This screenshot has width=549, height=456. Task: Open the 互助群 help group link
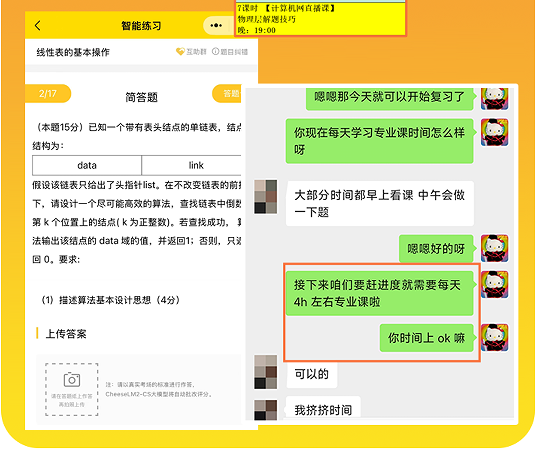[191, 52]
